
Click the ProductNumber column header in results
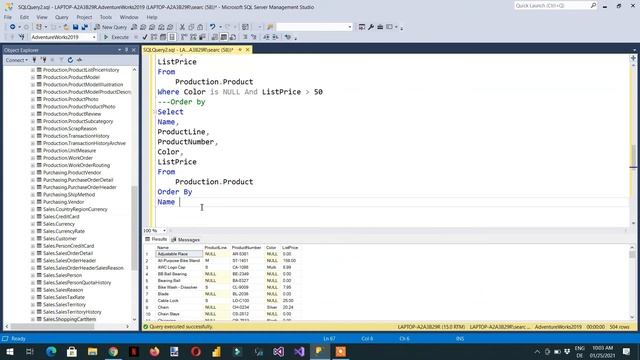point(247,247)
